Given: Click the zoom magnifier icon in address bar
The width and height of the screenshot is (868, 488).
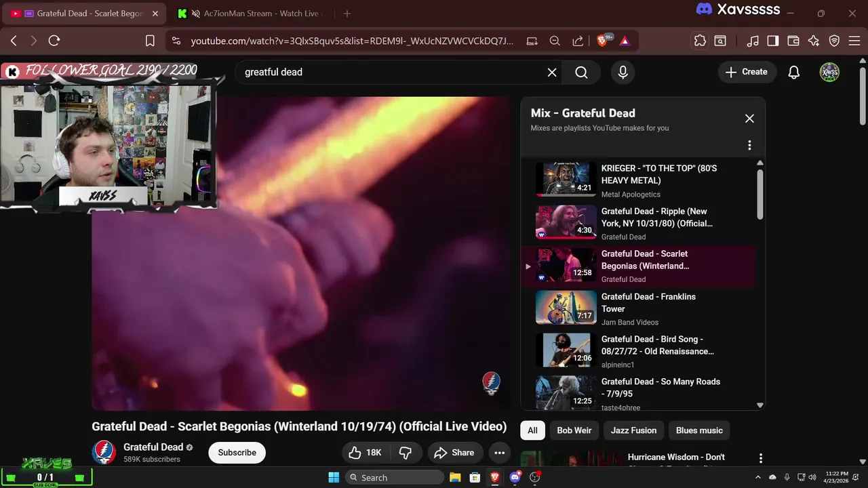Looking at the screenshot, I should click(555, 41).
